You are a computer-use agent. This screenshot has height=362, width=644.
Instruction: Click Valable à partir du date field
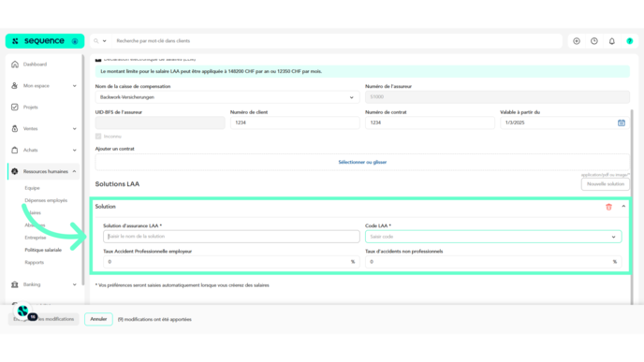click(x=564, y=123)
